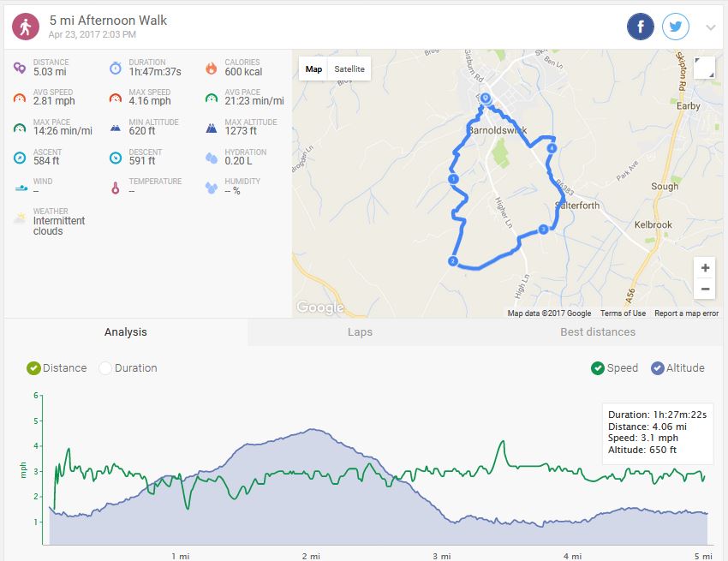Click the map fullscreen toggle icon

[x=704, y=69]
